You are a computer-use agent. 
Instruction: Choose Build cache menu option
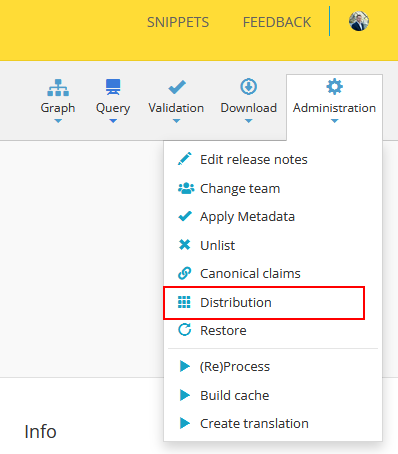273,395
